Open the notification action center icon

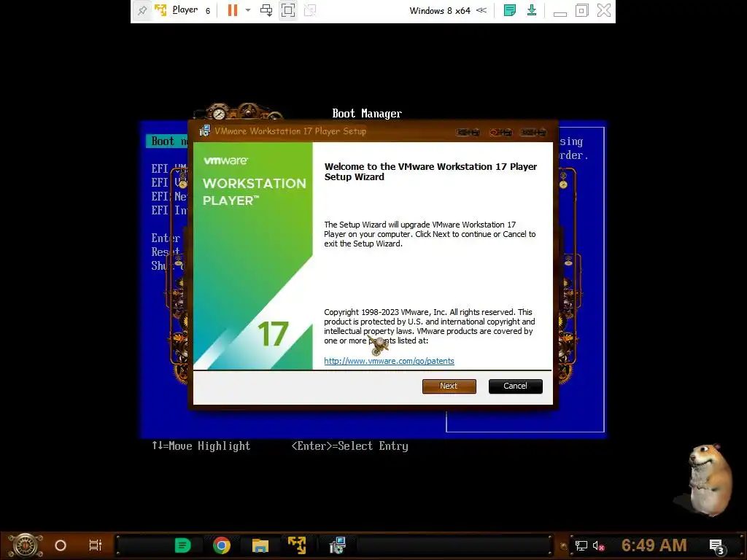[717, 546]
